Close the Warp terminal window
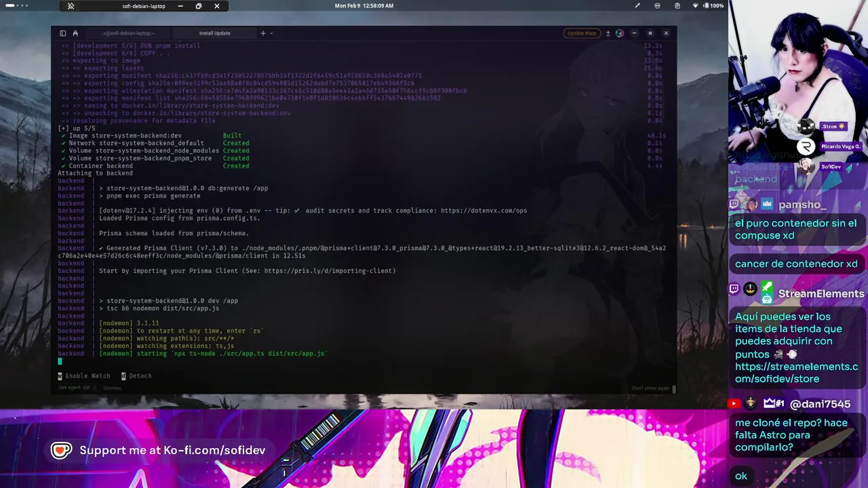Viewport: 868px width, 488px height. [666, 33]
